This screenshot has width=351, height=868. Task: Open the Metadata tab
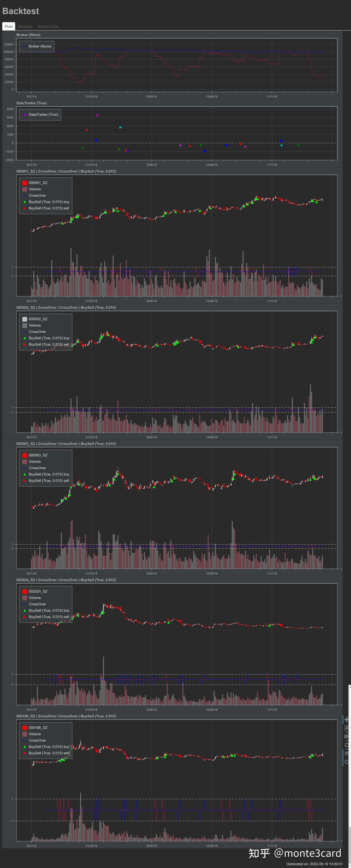point(25,27)
